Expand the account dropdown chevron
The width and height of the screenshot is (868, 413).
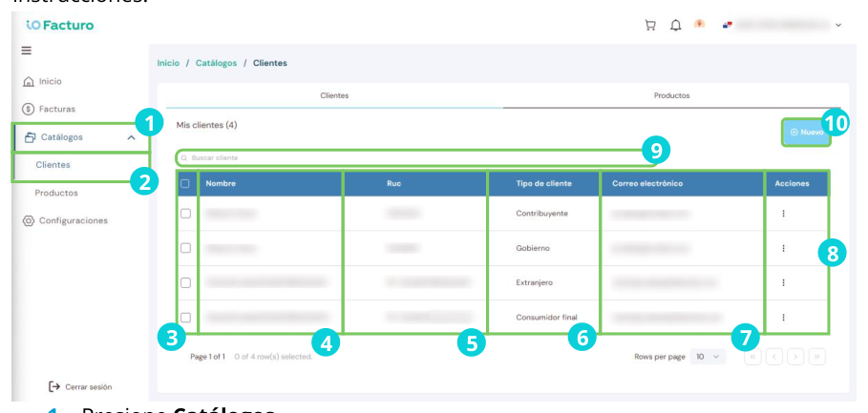838,26
